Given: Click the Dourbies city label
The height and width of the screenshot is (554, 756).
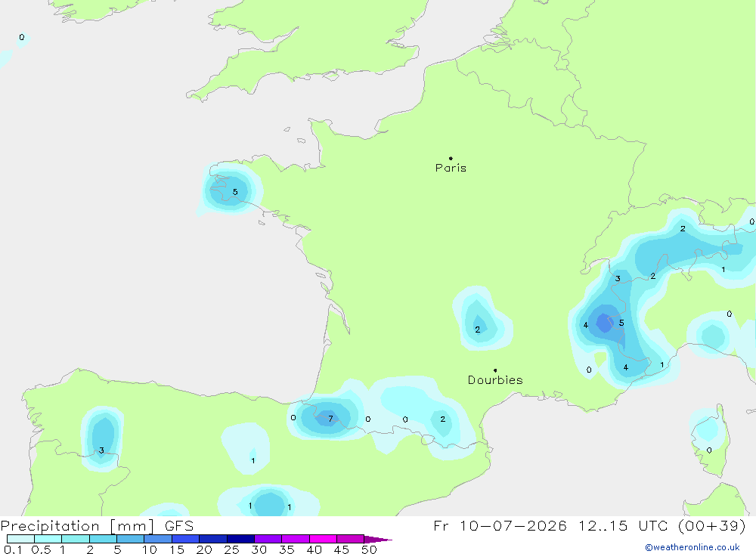Looking at the screenshot, I should click(495, 380).
